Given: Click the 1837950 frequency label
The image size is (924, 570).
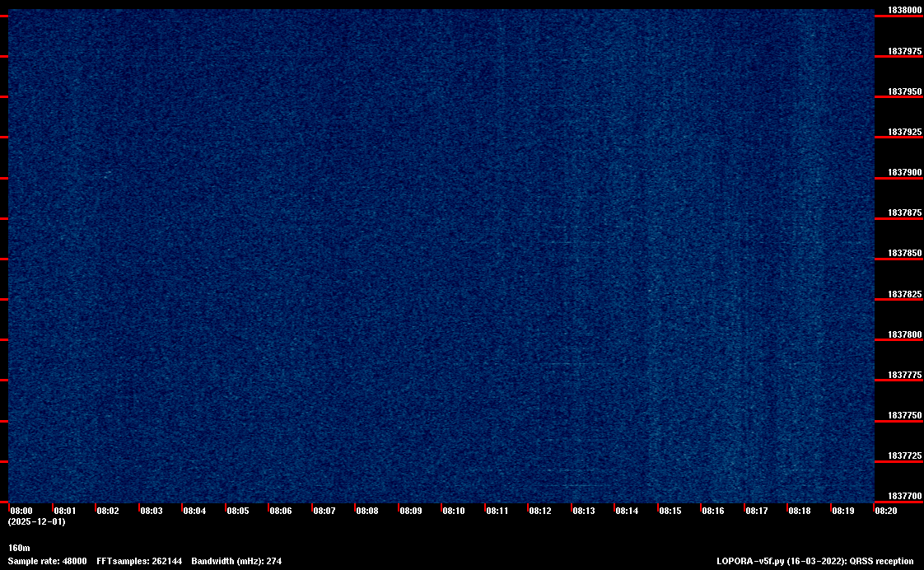Looking at the screenshot, I should (x=904, y=91).
